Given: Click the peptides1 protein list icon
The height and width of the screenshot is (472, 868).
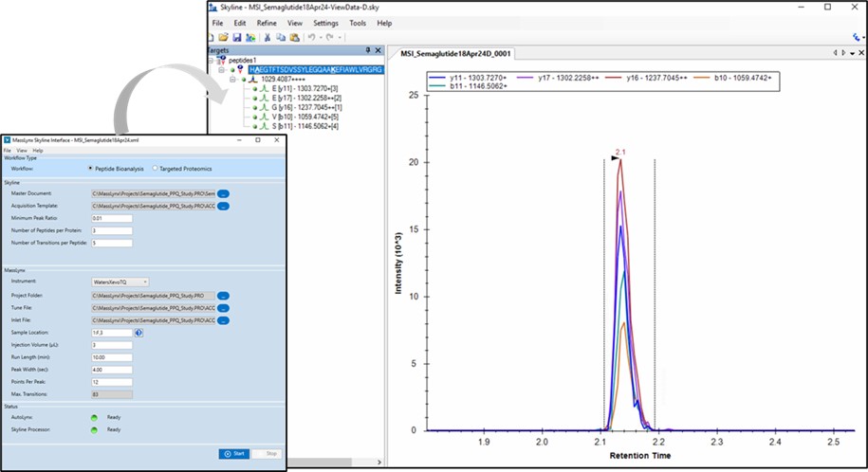Looking at the screenshot, I should 223,60.
